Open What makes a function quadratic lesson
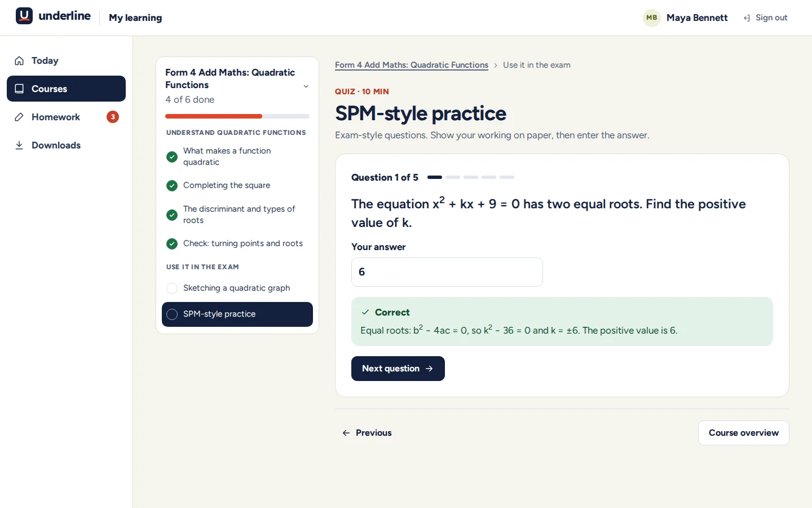812x508 pixels. [x=237, y=156]
